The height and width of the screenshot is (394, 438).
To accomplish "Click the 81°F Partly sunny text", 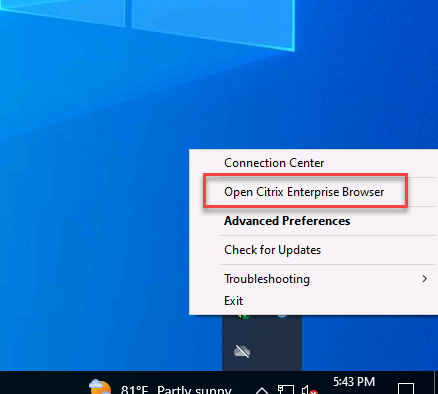I will tap(176, 389).
